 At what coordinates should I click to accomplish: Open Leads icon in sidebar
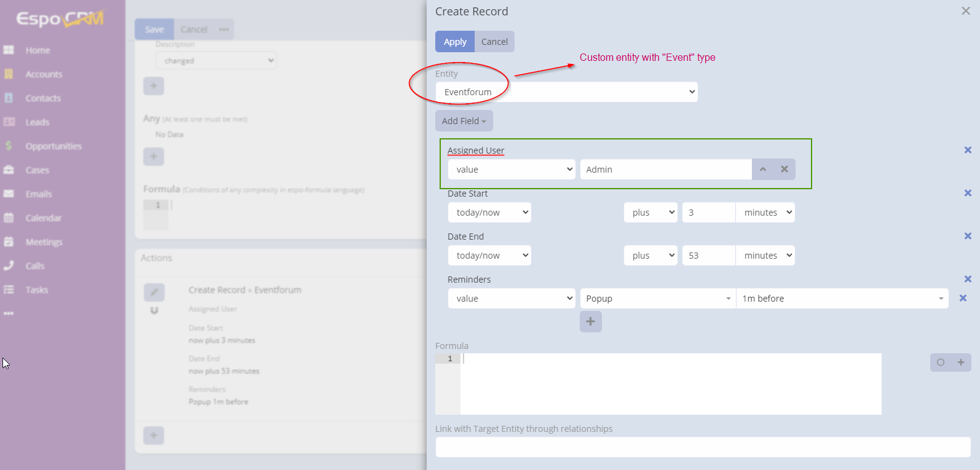(x=9, y=122)
